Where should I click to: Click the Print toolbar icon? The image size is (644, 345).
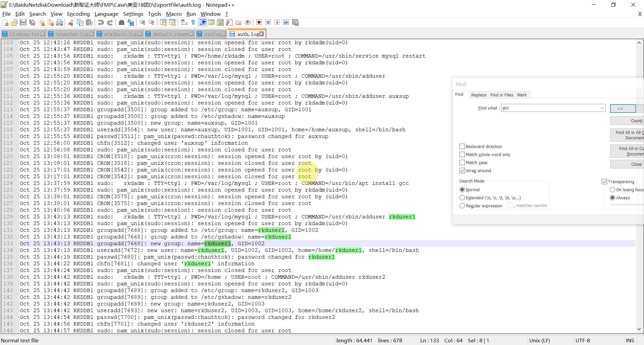point(59,22)
